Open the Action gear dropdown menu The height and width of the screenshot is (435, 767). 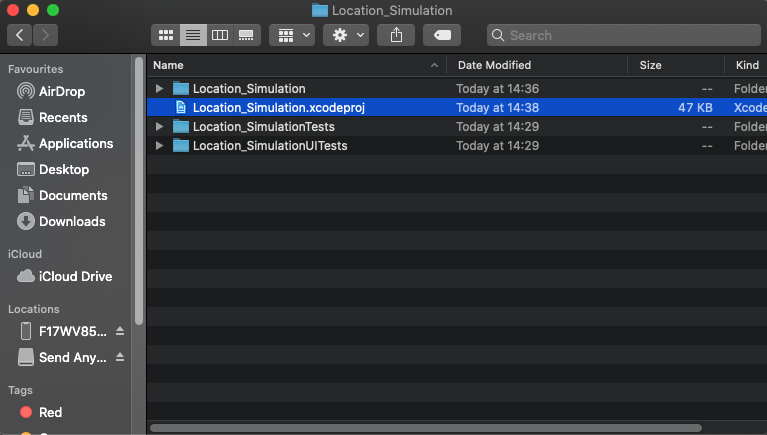click(x=348, y=35)
